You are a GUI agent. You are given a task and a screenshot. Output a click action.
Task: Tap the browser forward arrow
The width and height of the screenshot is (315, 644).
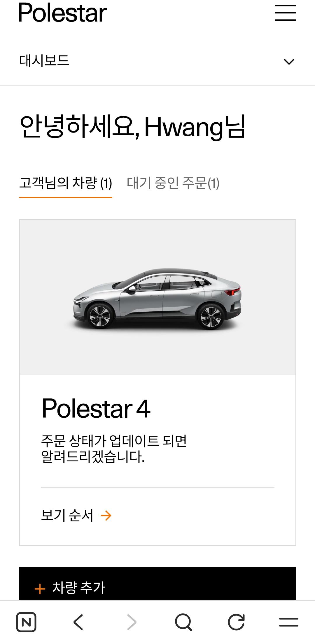[132, 622]
